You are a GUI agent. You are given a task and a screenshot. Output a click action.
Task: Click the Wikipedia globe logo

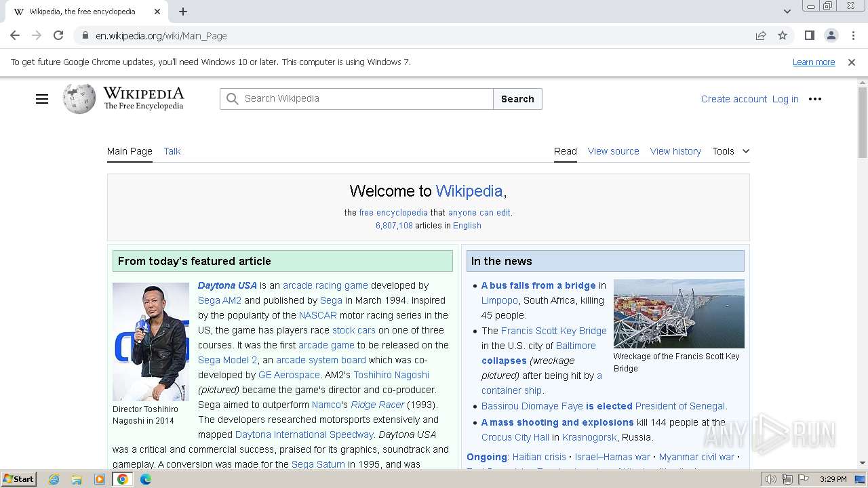coord(79,99)
